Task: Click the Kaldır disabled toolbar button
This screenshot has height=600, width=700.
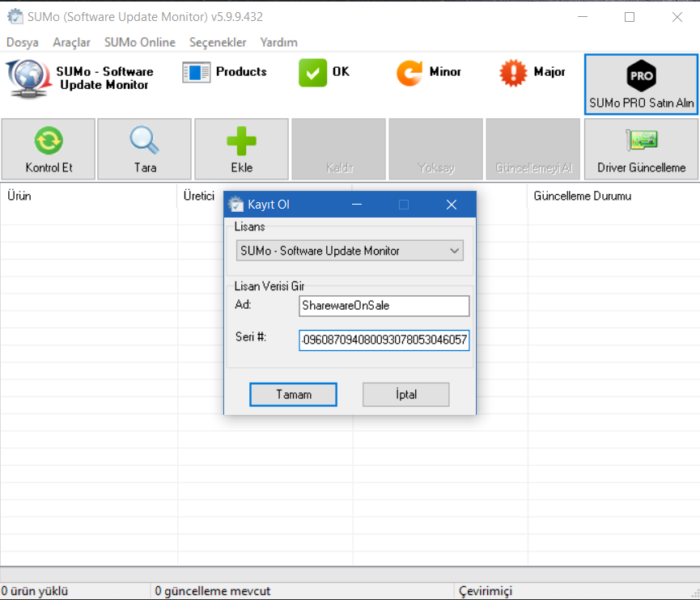Action: click(x=338, y=149)
